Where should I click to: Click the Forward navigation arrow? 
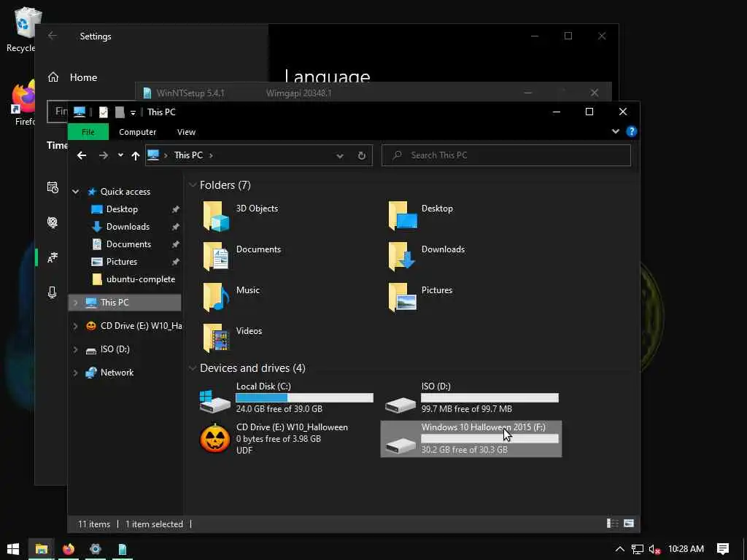coord(104,155)
